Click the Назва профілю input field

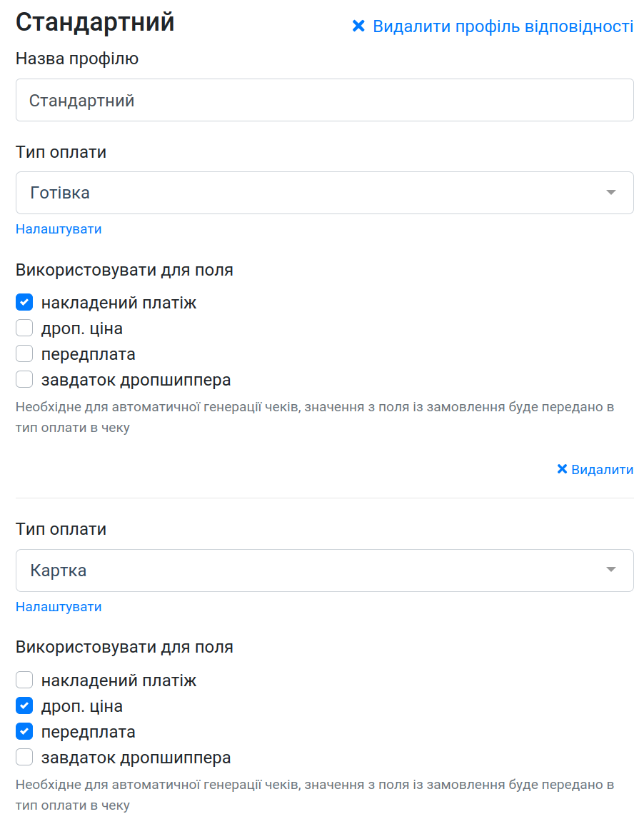point(325,100)
